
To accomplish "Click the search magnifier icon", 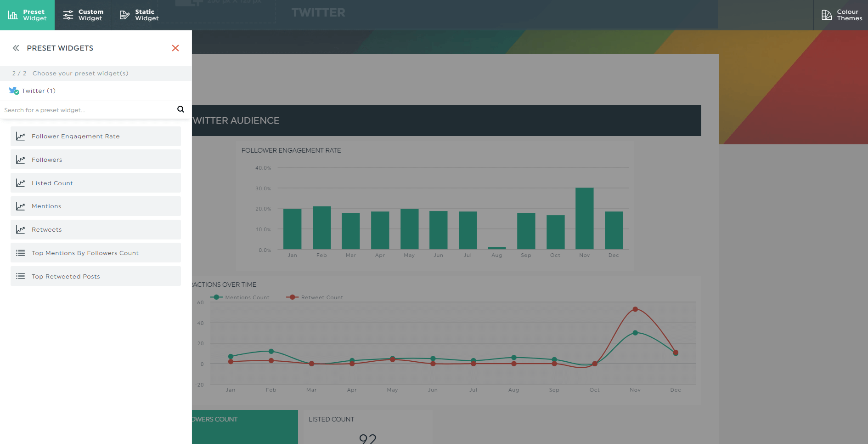I will tap(180, 109).
